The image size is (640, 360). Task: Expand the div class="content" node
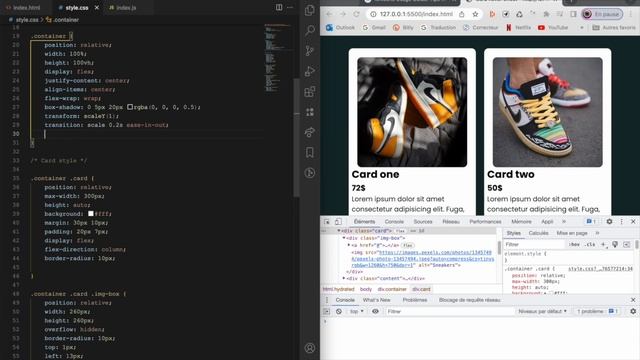click(344, 278)
